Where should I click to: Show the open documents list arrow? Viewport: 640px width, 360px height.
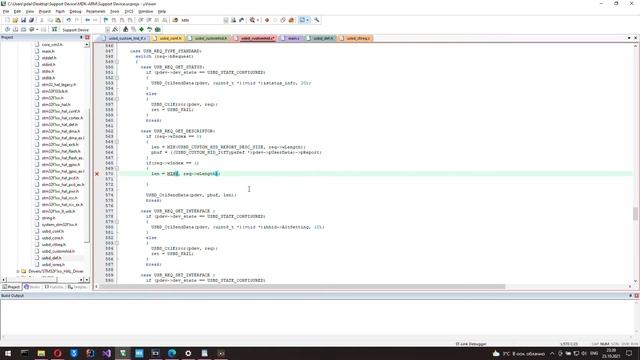pyautogui.click(x=629, y=38)
